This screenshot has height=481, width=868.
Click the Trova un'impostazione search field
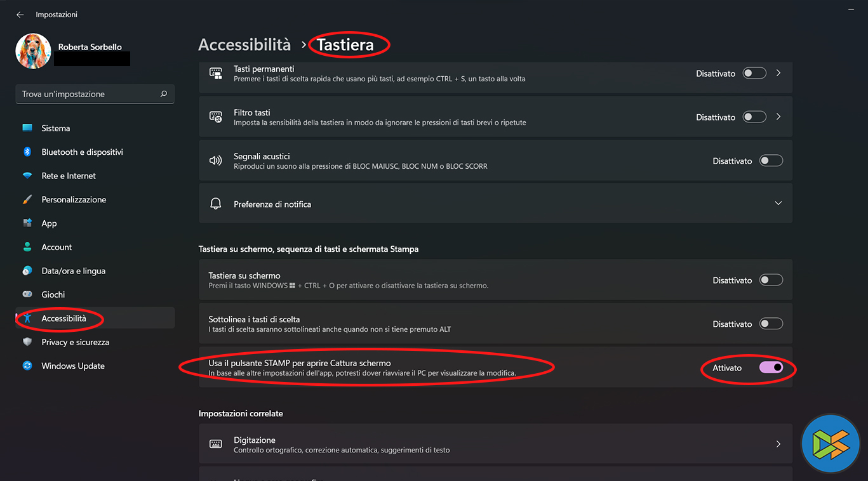pyautogui.click(x=86, y=94)
